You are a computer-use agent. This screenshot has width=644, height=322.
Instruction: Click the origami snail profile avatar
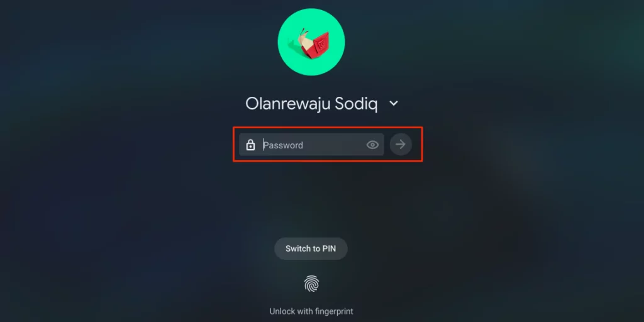[x=311, y=42]
